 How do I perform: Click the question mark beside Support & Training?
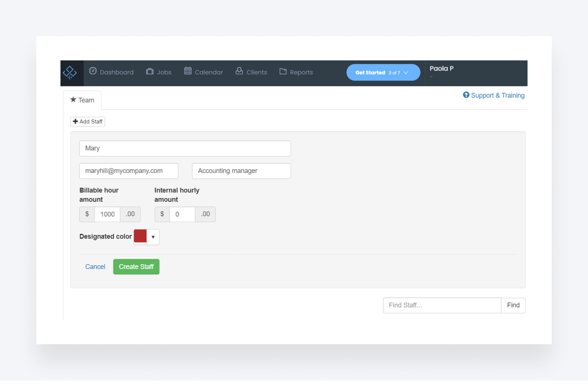466,95
